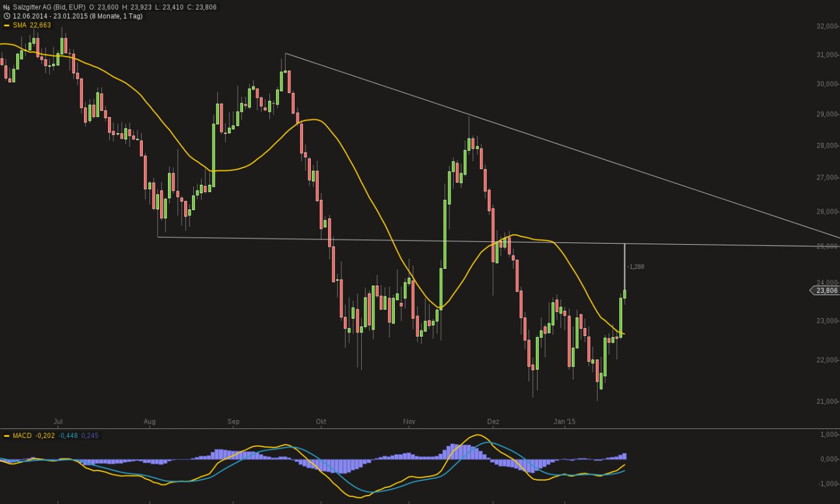Click the Jan '15 label on time axis
Screen dimensions: 840x504
(x=565, y=422)
